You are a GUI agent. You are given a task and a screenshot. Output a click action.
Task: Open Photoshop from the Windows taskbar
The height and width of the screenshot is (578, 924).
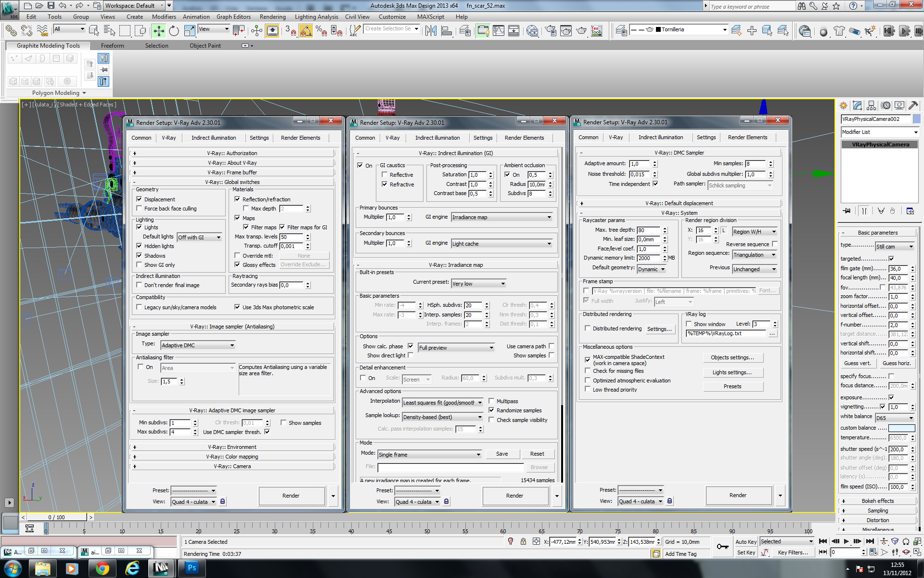pos(192,568)
